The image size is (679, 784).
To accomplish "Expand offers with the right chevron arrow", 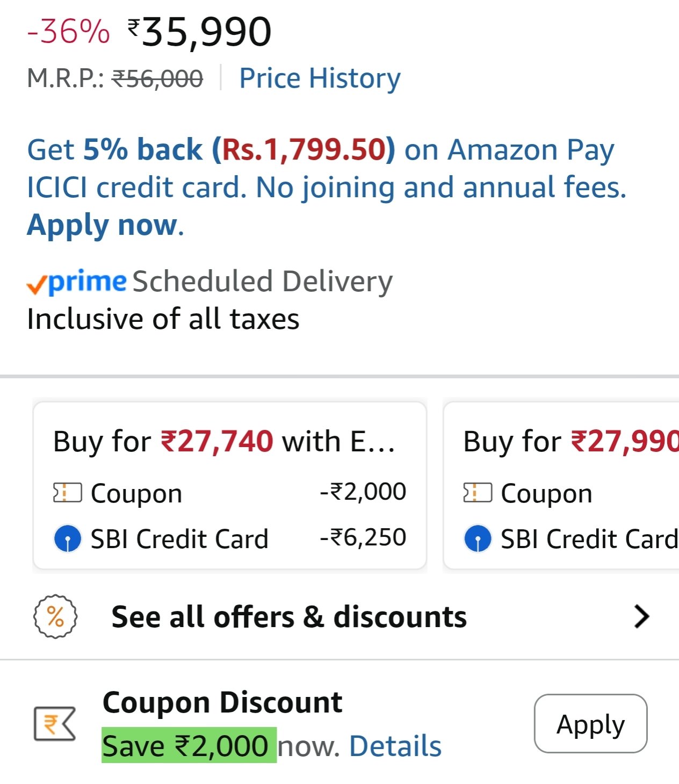I will [641, 616].
